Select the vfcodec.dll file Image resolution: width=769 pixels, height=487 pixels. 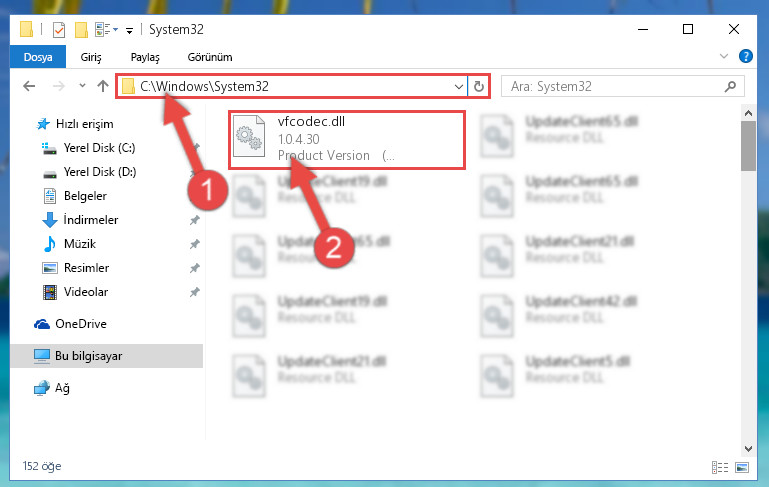point(347,140)
